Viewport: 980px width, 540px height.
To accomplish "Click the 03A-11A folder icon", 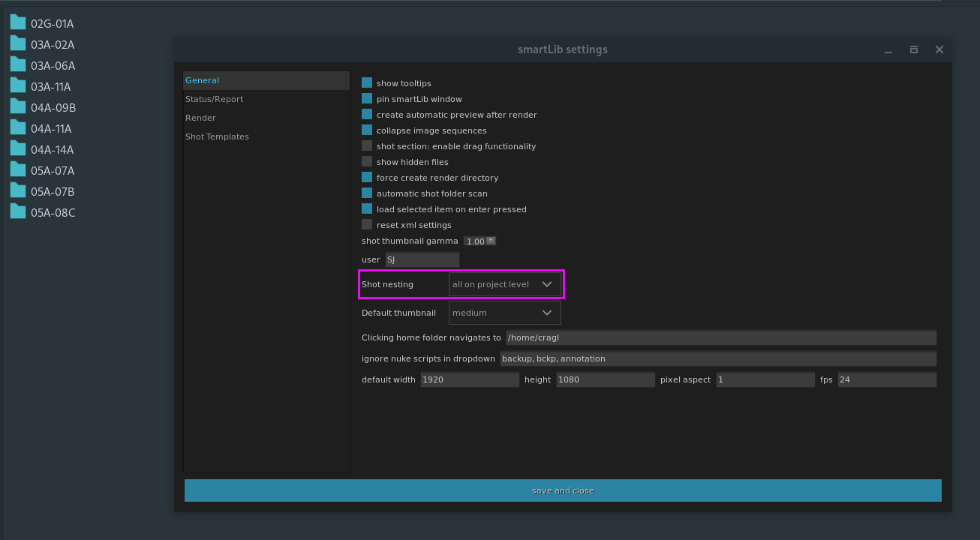I will (x=18, y=85).
